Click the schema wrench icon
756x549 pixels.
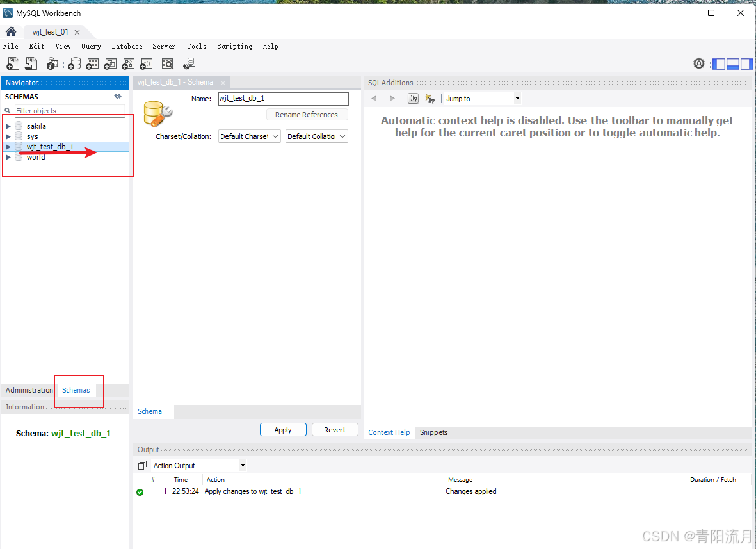[157, 114]
